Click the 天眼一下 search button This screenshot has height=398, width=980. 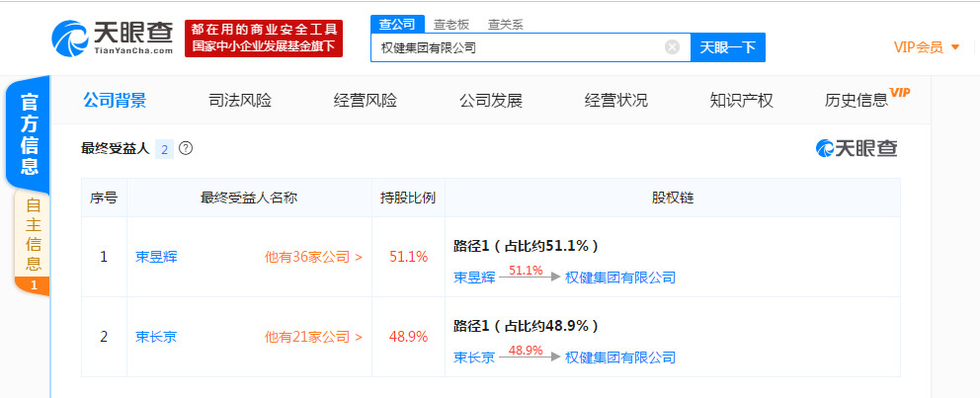[x=727, y=47]
